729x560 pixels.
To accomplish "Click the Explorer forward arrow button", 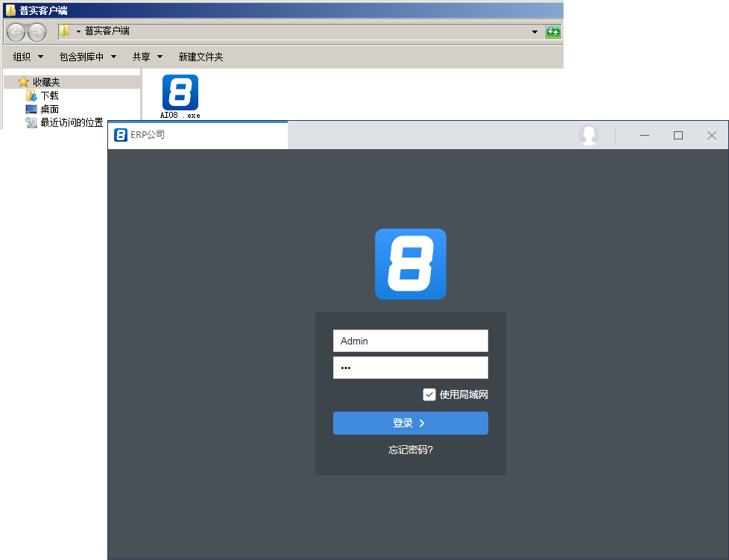I will pos(37,32).
